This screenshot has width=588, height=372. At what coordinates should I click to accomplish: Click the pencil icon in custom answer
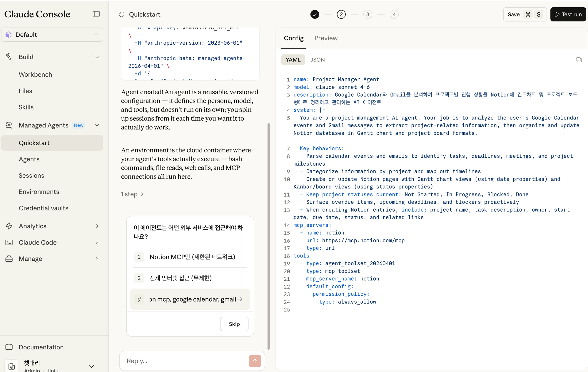[139, 299]
